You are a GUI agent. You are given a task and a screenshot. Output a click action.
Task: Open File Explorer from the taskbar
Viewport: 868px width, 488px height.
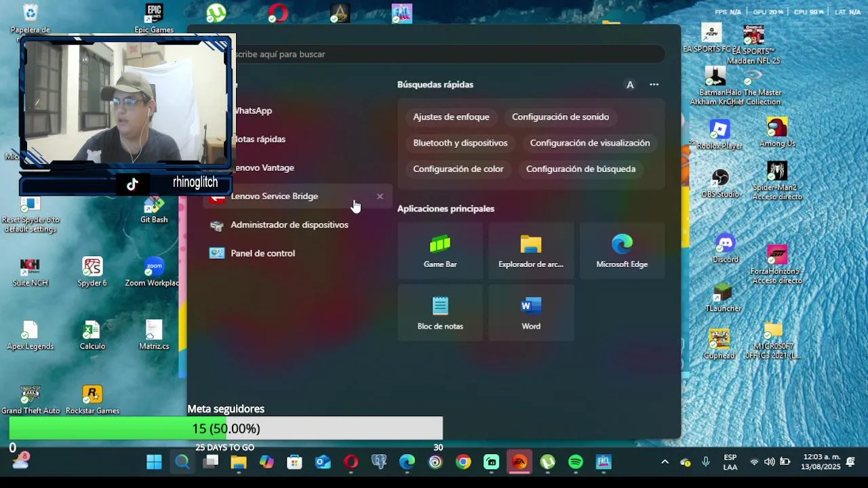click(x=239, y=462)
